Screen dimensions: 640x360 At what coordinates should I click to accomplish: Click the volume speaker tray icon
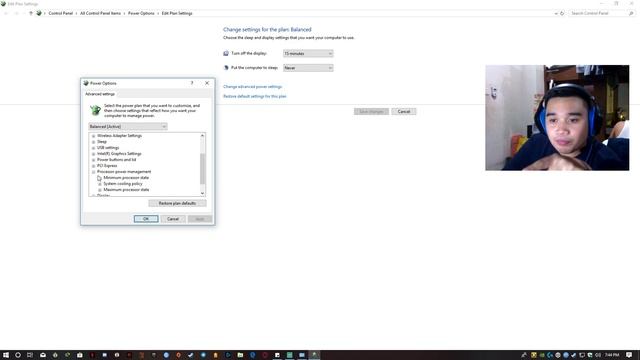tap(598, 355)
